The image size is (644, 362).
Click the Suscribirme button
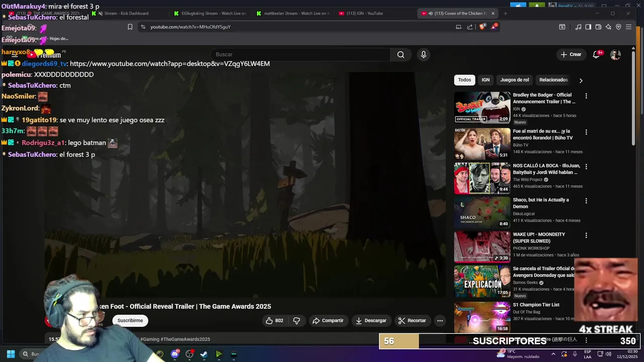coord(130,320)
